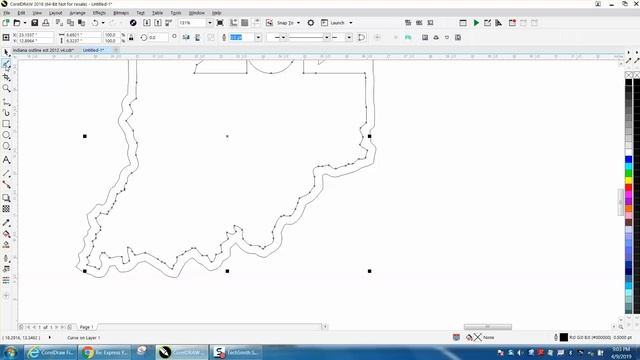Select the Polygon tool
This screenshot has width=640, height=360.
6,146
